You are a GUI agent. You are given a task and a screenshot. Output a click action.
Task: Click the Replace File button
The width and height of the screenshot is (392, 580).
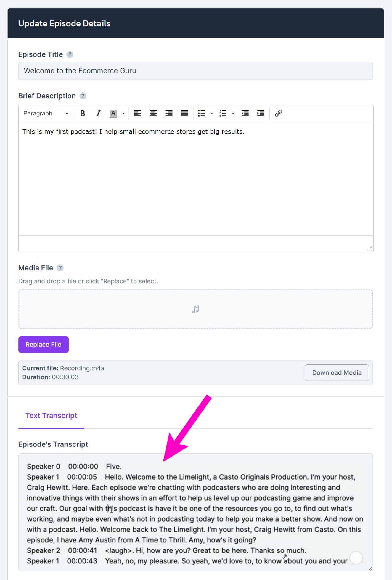(44, 345)
